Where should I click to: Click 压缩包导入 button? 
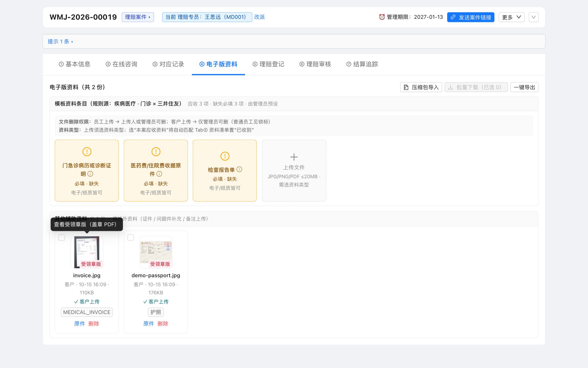pos(421,87)
